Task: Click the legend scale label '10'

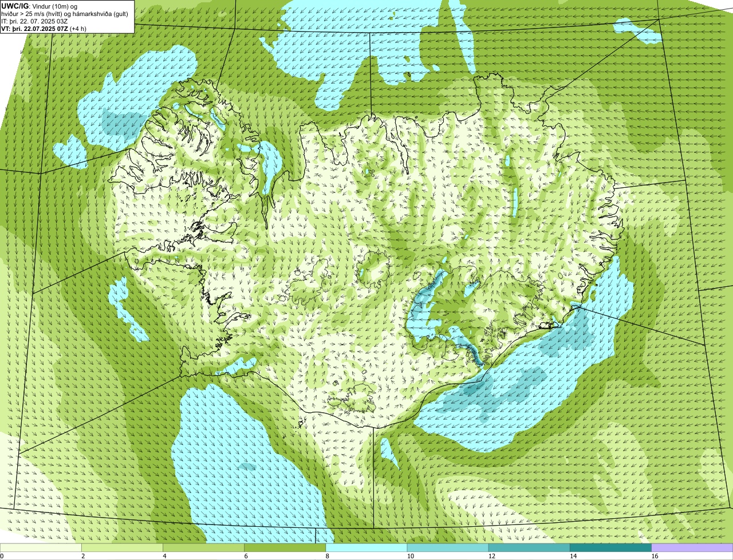Action: click(x=410, y=556)
